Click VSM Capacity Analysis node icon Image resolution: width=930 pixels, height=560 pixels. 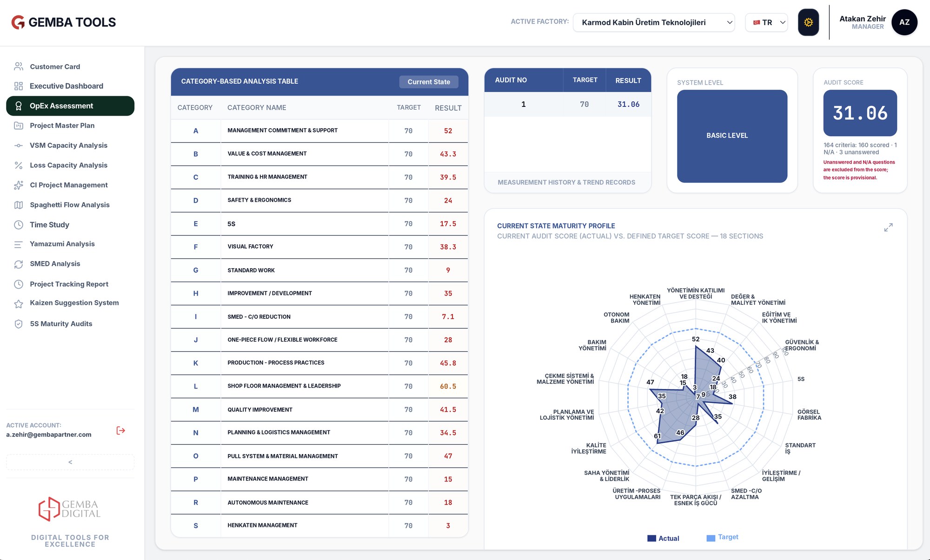tap(19, 145)
